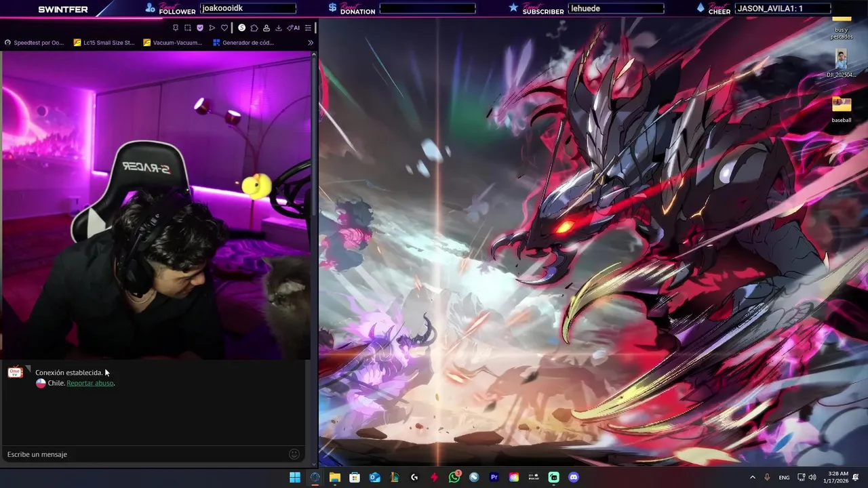868x488 pixels.
Task: Expand the bookmarks bar overflow chevron
Action: tap(311, 43)
